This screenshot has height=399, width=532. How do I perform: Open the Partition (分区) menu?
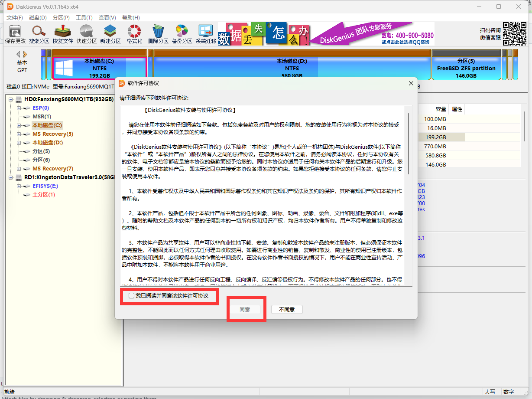coord(61,18)
